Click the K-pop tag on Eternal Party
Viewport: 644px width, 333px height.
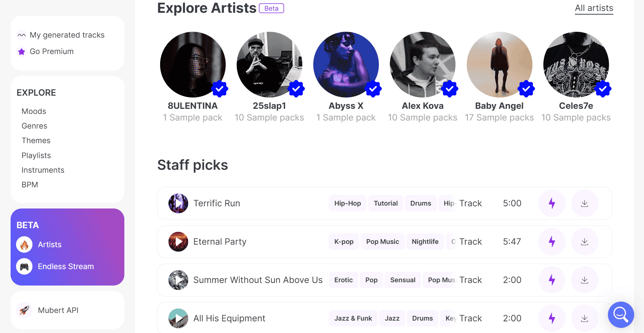click(344, 241)
